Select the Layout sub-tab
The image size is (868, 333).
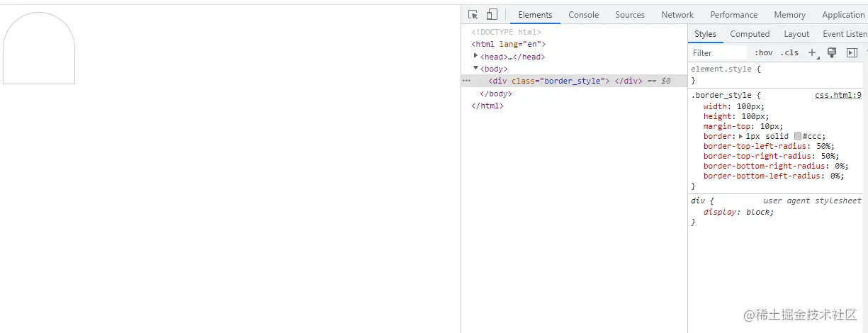(x=796, y=34)
